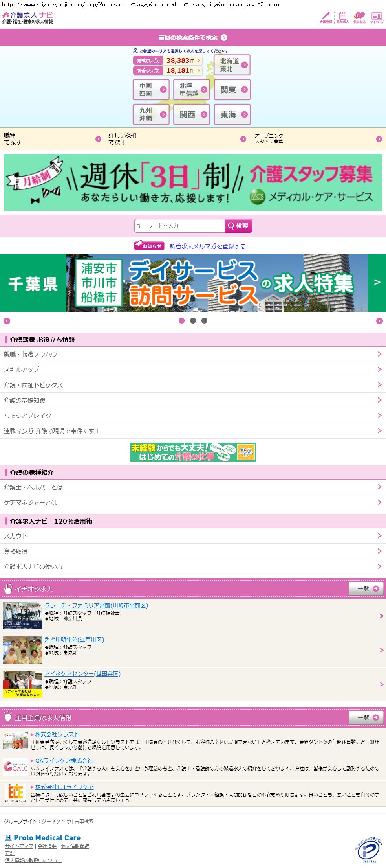The height and width of the screenshot is (868, 386).
Task: Open 新着求人メルマガを登録する link
Action: point(207,246)
